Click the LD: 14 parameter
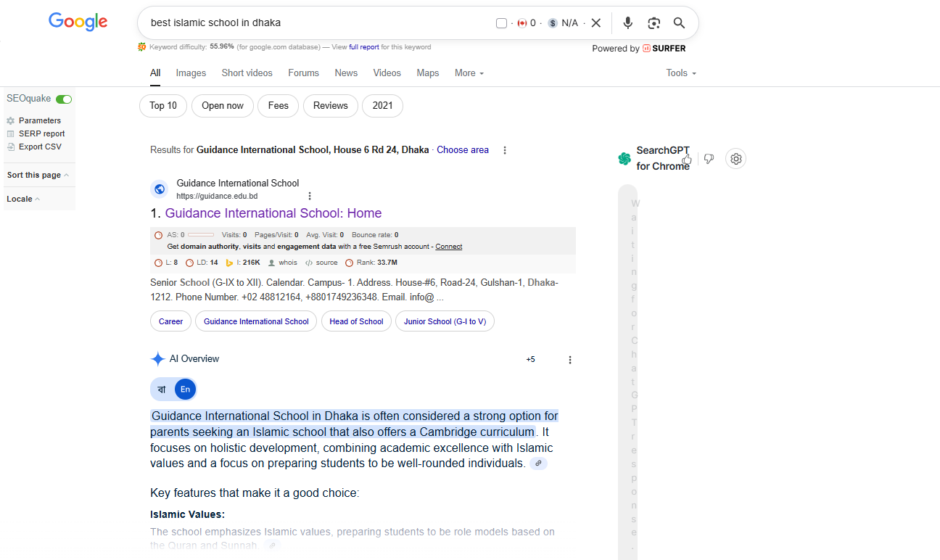Image resolution: width=940 pixels, height=560 pixels. click(202, 263)
